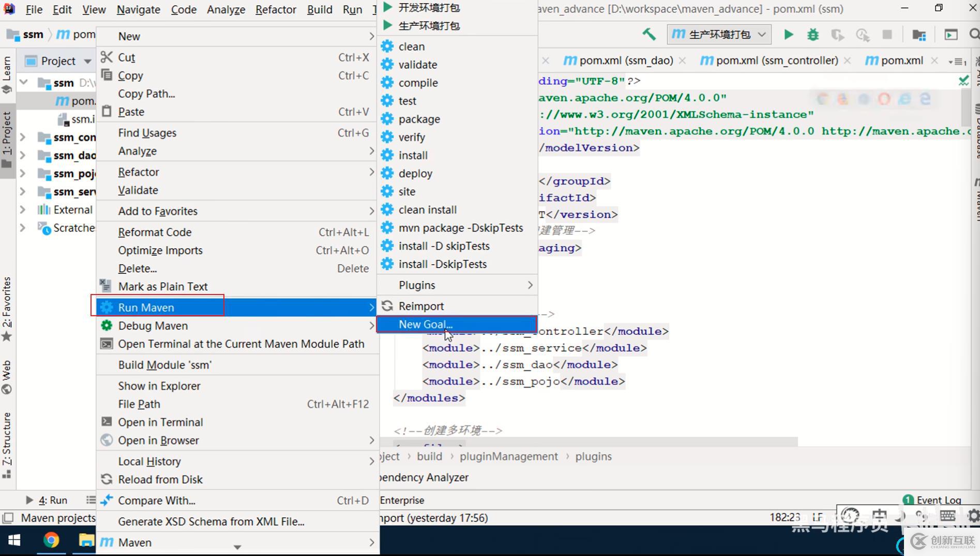The image size is (980, 556).
Task: Choose Compare With... entry
Action: tap(237, 501)
